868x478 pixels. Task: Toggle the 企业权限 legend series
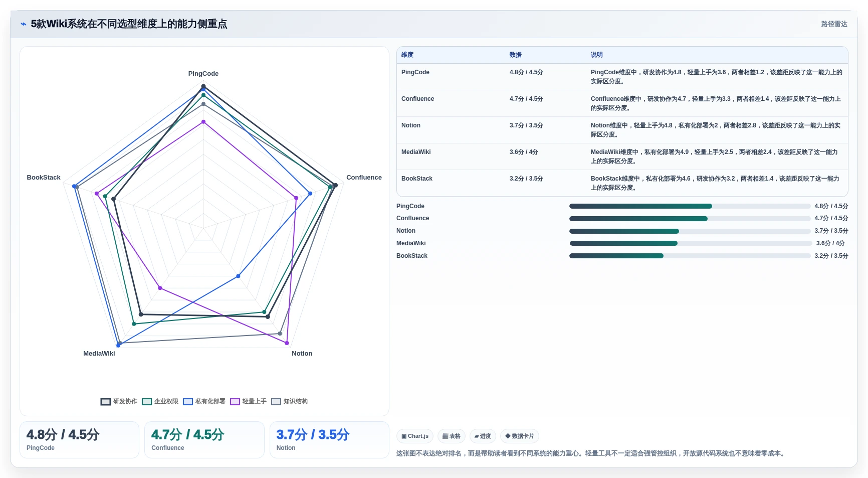160,401
